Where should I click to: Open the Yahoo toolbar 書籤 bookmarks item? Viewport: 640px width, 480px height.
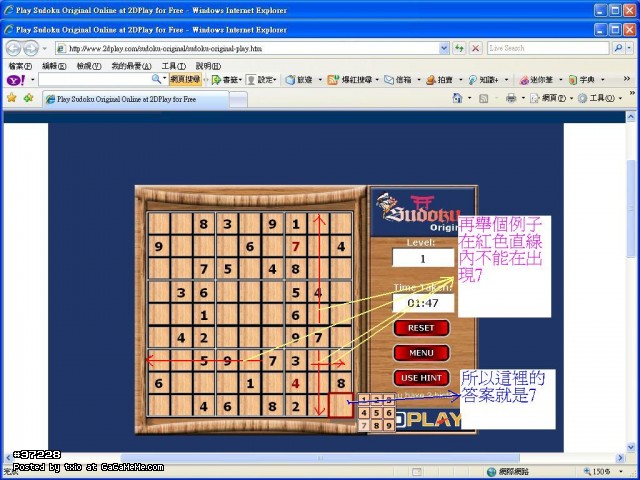click(x=227, y=80)
